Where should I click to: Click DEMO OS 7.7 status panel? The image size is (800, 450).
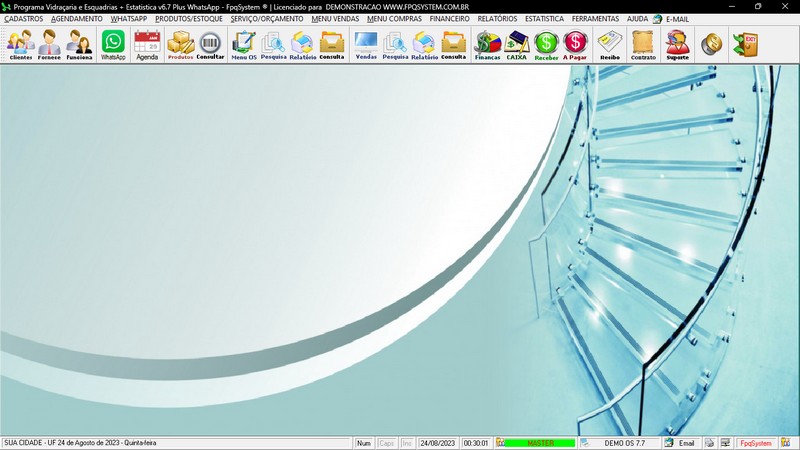(624, 443)
